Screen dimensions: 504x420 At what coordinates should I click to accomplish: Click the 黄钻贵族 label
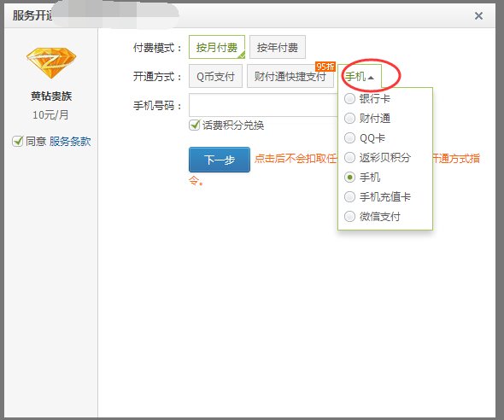pos(51,96)
